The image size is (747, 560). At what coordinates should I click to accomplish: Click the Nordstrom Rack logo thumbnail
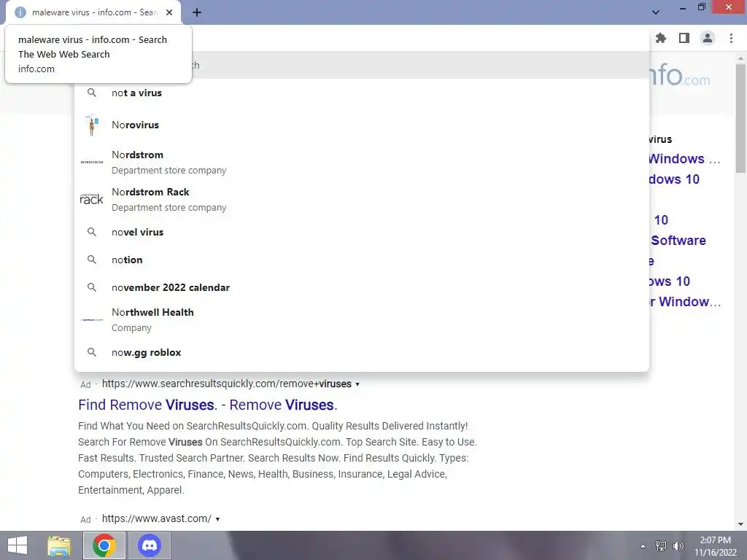click(91, 199)
